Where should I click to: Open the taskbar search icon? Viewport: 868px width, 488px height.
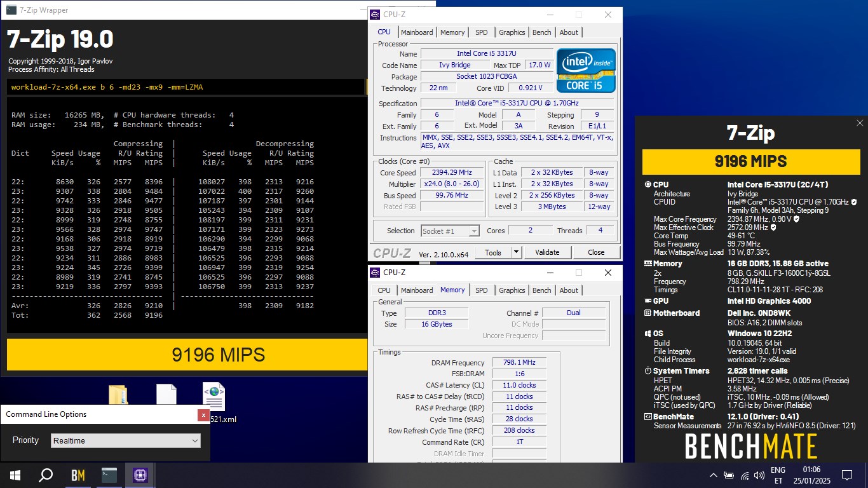(46, 475)
